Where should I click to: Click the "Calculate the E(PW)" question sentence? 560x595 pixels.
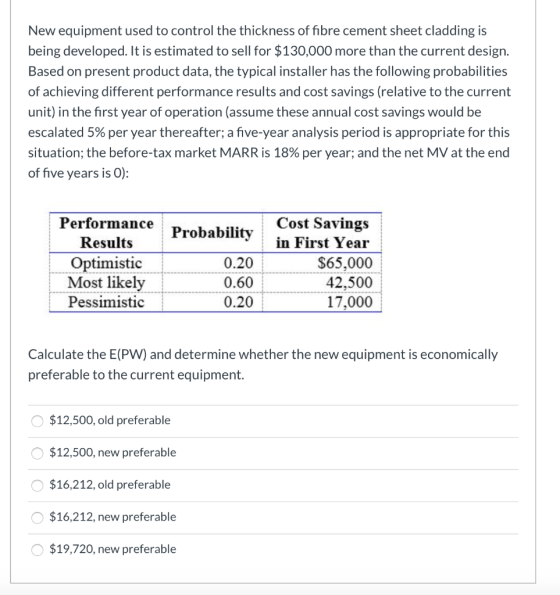263,364
